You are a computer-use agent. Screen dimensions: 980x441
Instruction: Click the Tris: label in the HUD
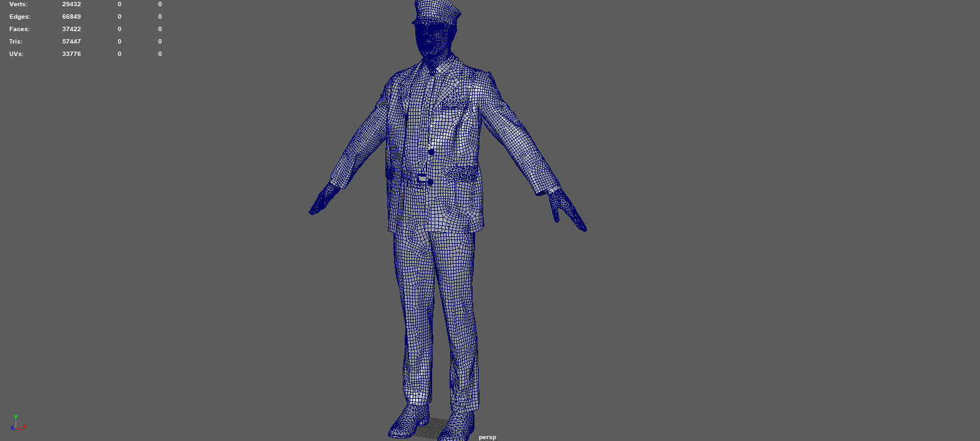[x=16, y=42]
